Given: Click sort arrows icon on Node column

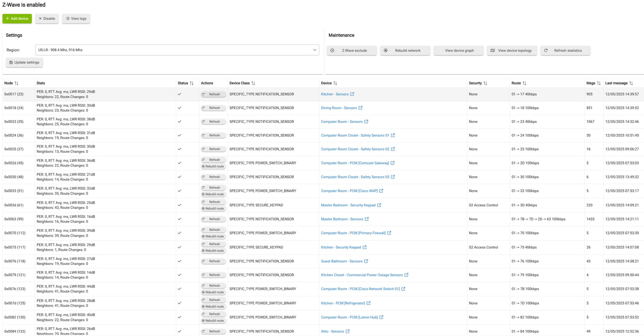Looking at the screenshot, I should click(x=16, y=83).
